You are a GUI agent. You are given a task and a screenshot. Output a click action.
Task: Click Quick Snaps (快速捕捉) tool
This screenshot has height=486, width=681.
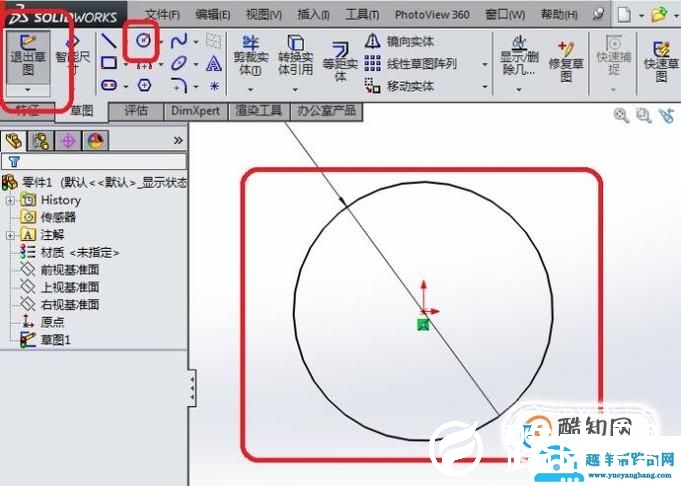point(614,56)
